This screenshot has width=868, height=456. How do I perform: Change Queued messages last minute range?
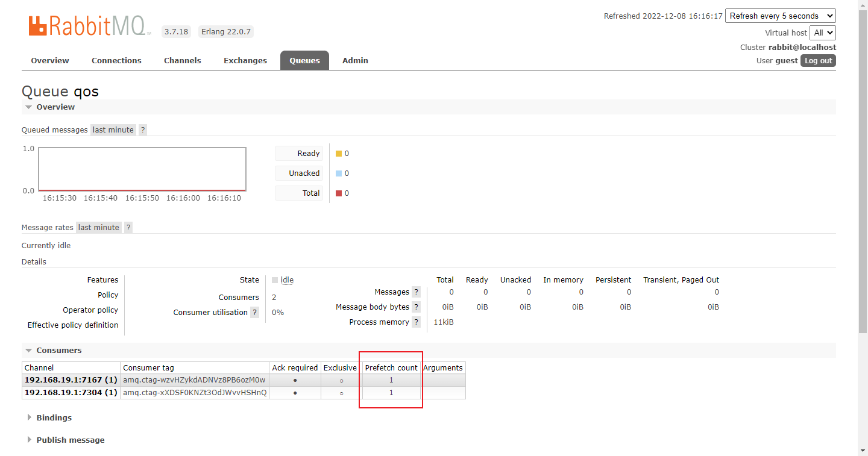[x=113, y=130]
